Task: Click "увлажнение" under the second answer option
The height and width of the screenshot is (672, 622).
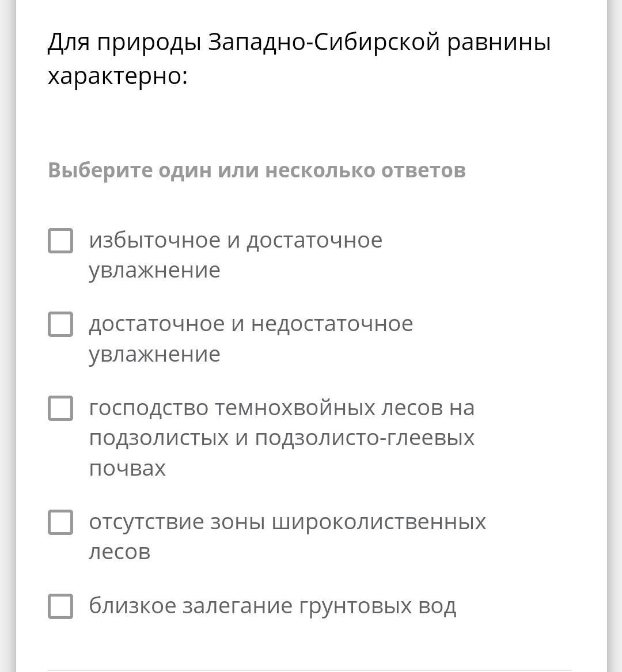Action: pyautogui.click(x=154, y=354)
